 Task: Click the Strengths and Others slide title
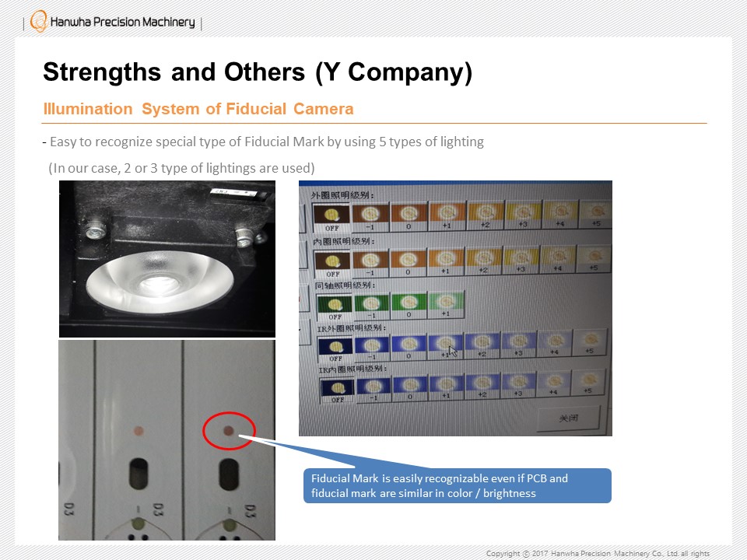point(258,72)
